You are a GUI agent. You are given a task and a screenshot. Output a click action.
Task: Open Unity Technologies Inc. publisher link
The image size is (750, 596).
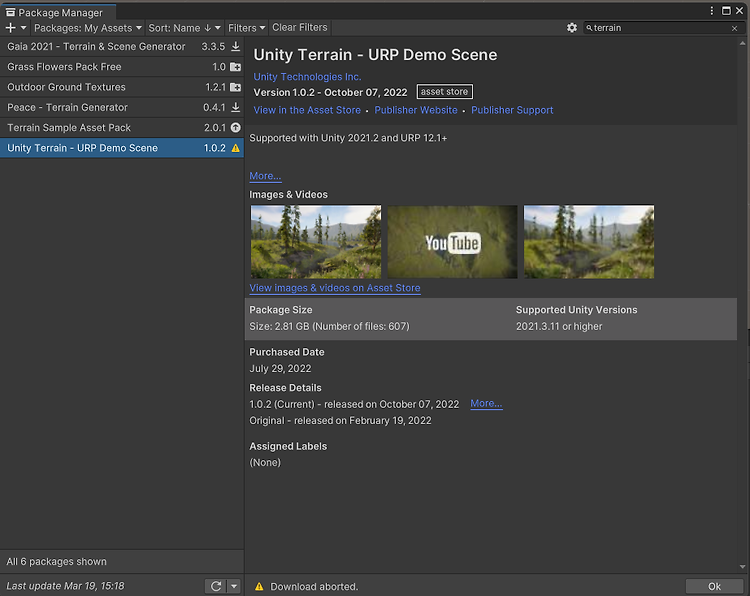tap(307, 77)
